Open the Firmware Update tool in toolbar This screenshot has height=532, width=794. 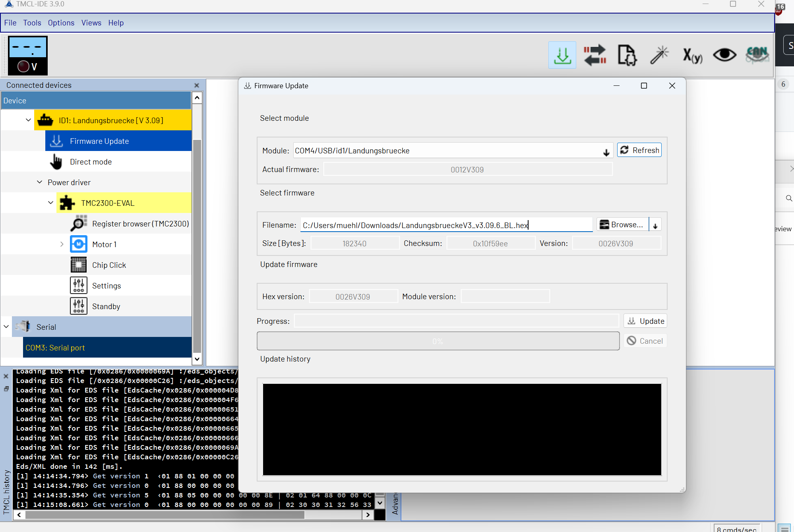pyautogui.click(x=562, y=55)
